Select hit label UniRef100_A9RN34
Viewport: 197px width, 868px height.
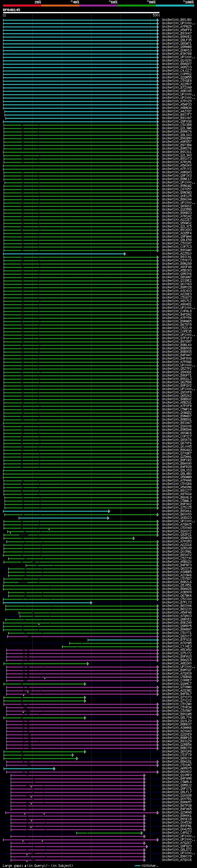(177, 108)
